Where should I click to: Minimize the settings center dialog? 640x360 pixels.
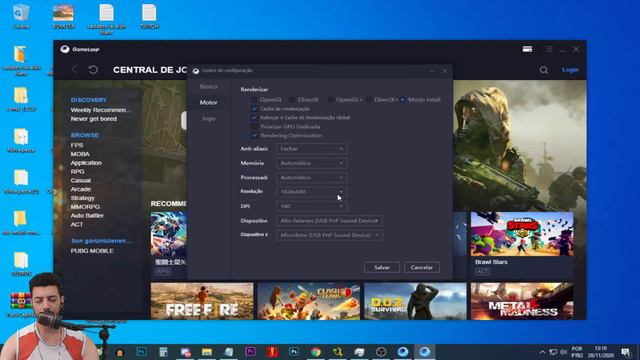coord(432,71)
